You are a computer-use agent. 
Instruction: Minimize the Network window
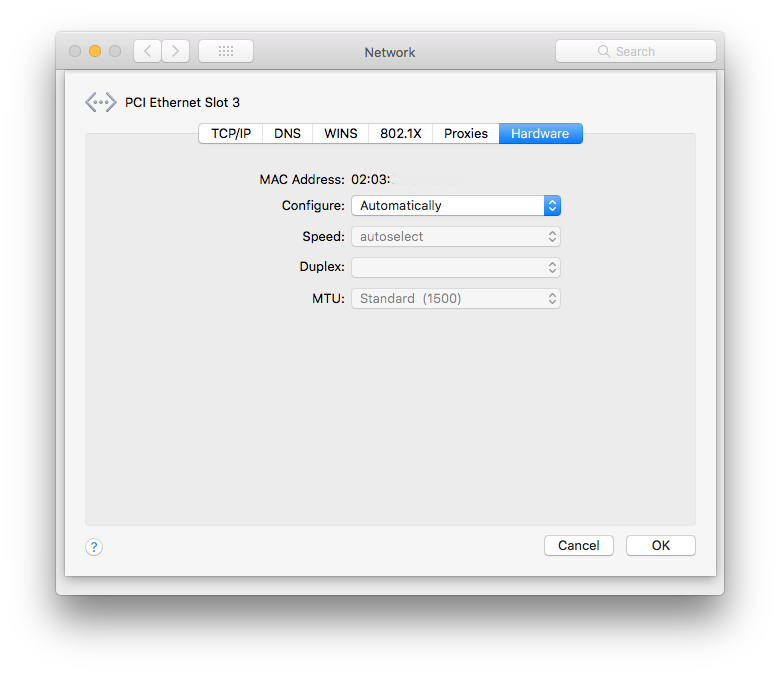tap(95, 51)
